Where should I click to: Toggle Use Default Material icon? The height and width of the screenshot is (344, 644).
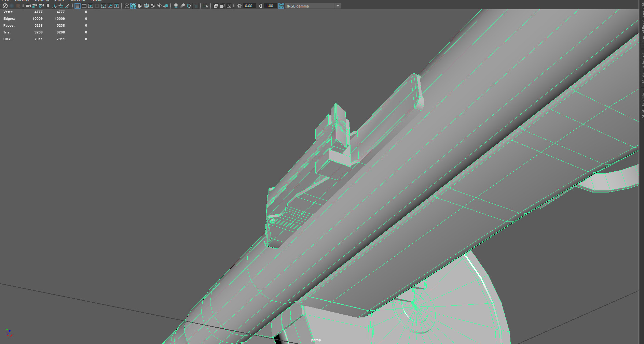coord(140,6)
